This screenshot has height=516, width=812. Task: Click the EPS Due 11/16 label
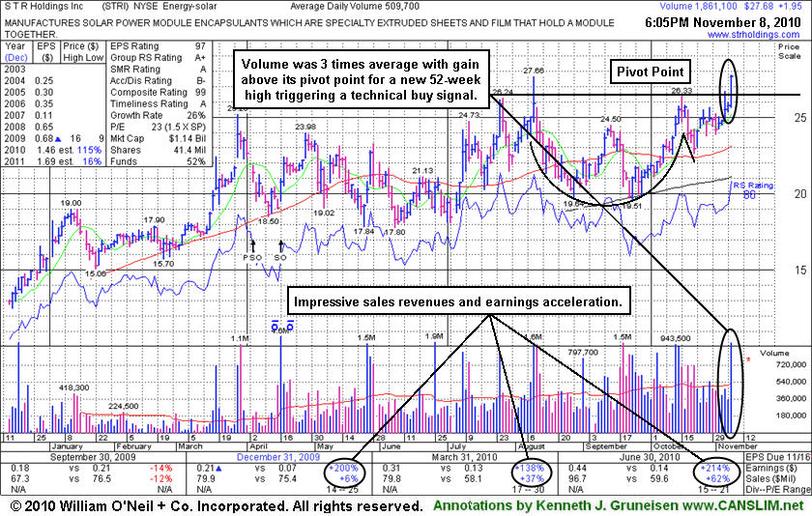click(777, 457)
